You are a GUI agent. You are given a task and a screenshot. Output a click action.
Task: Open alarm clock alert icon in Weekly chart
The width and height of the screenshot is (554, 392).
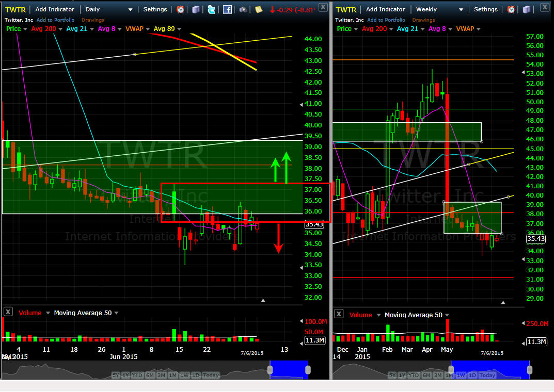(x=511, y=9)
